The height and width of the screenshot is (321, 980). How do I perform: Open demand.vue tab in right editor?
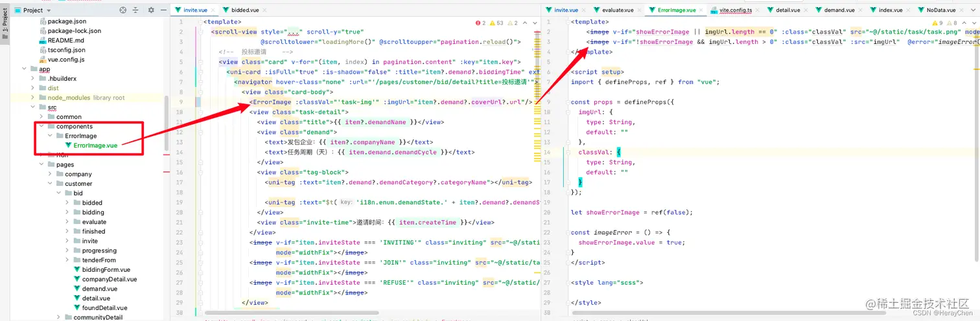coord(838,10)
